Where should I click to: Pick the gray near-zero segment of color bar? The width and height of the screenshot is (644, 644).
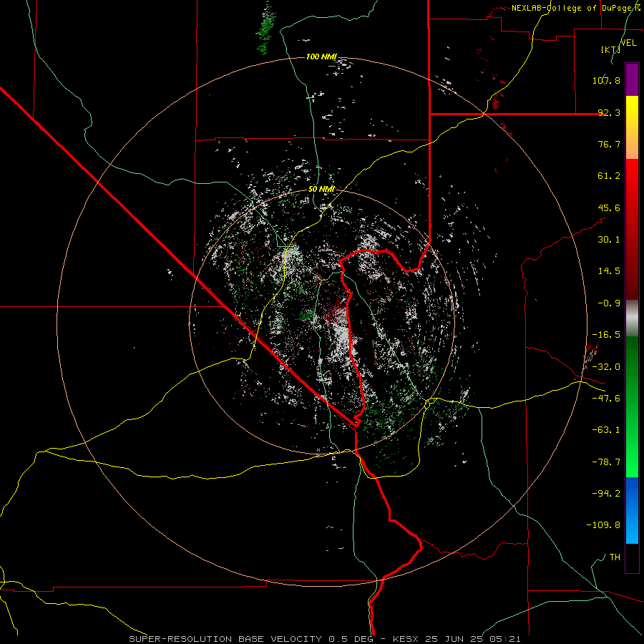coord(632,318)
